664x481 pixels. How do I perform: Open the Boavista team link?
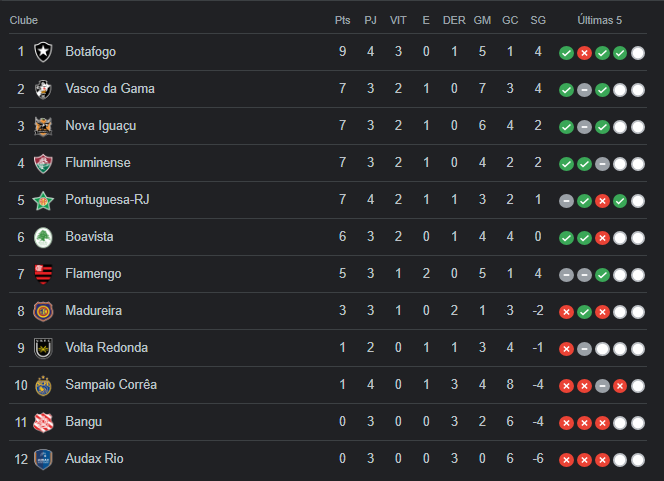[89, 236]
